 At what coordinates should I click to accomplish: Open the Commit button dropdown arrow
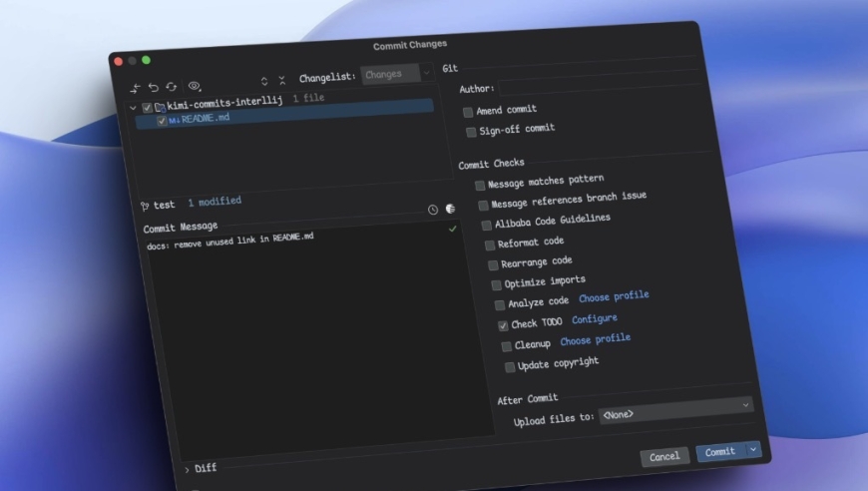[753, 449]
